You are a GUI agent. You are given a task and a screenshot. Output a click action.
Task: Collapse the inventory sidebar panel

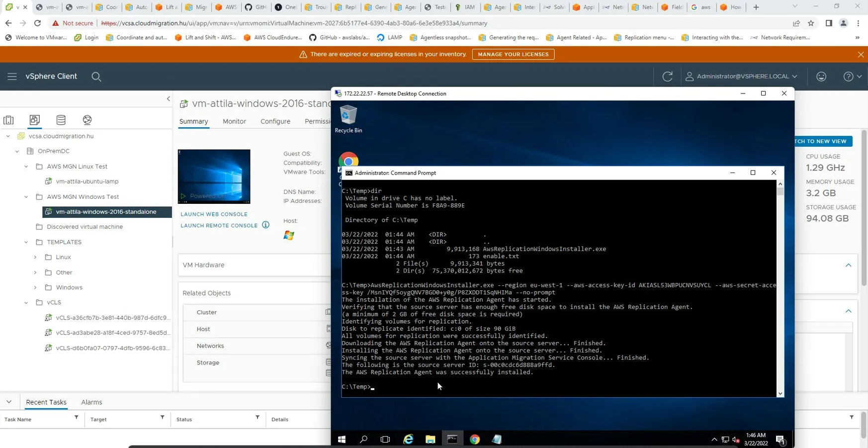(168, 99)
